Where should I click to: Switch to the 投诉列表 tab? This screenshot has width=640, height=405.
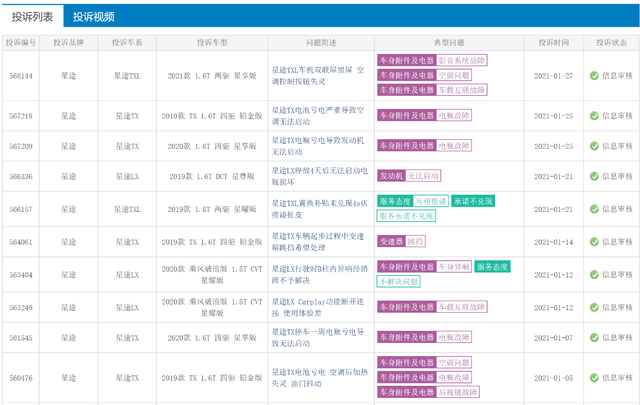coord(32,16)
